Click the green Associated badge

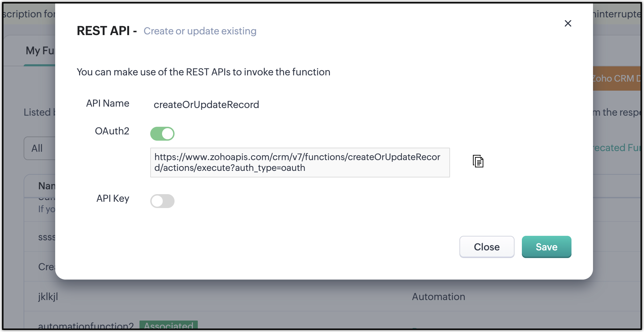169,325
